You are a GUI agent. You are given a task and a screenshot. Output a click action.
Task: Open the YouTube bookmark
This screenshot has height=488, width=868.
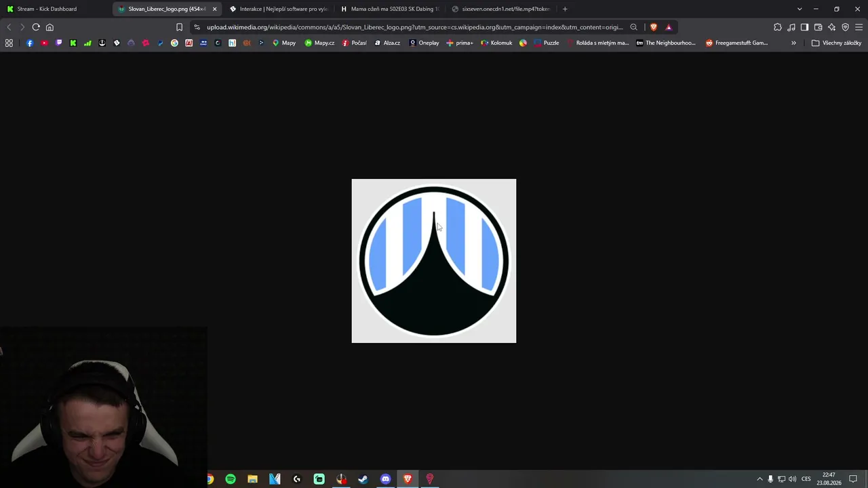pyautogui.click(x=44, y=43)
